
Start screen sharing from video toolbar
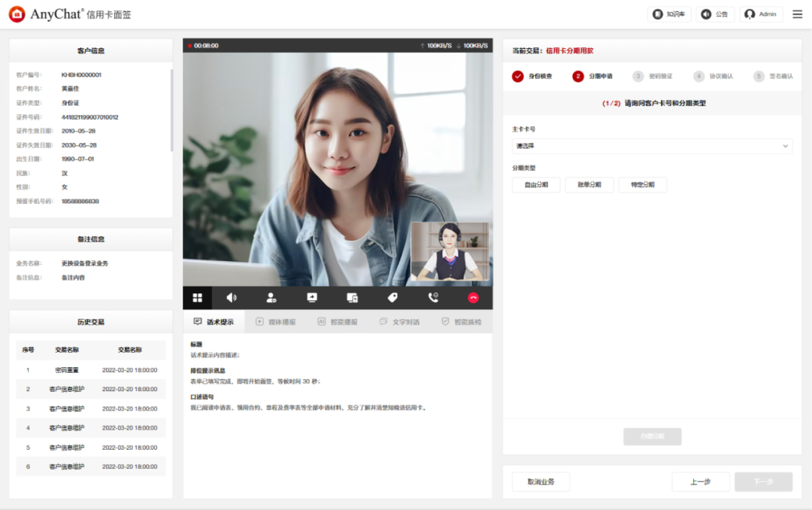pos(312,298)
